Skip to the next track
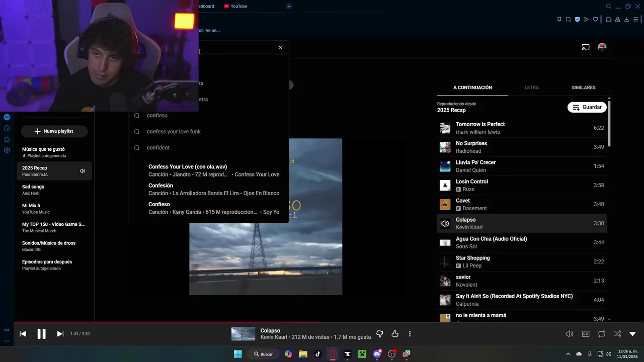The width and height of the screenshot is (644, 362). click(x=60, y=334)
